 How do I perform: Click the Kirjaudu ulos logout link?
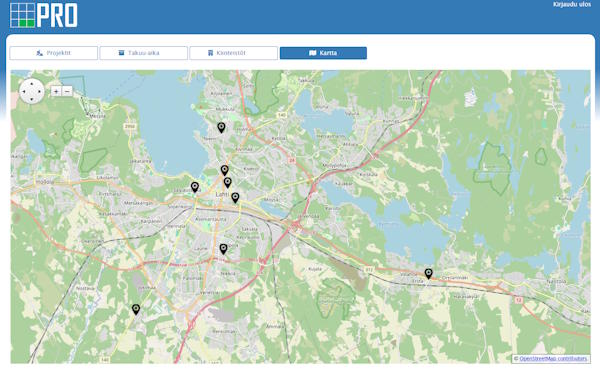[x=572, y=5]
